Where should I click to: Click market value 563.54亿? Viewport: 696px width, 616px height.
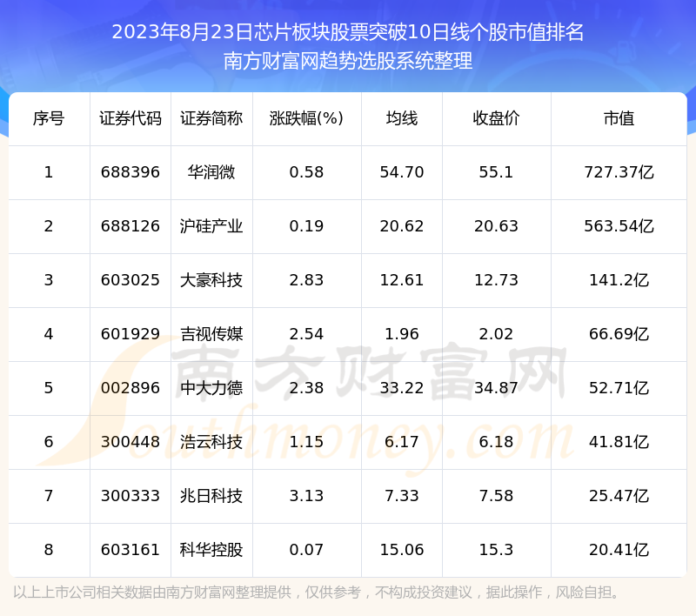[x=619, y=226]
